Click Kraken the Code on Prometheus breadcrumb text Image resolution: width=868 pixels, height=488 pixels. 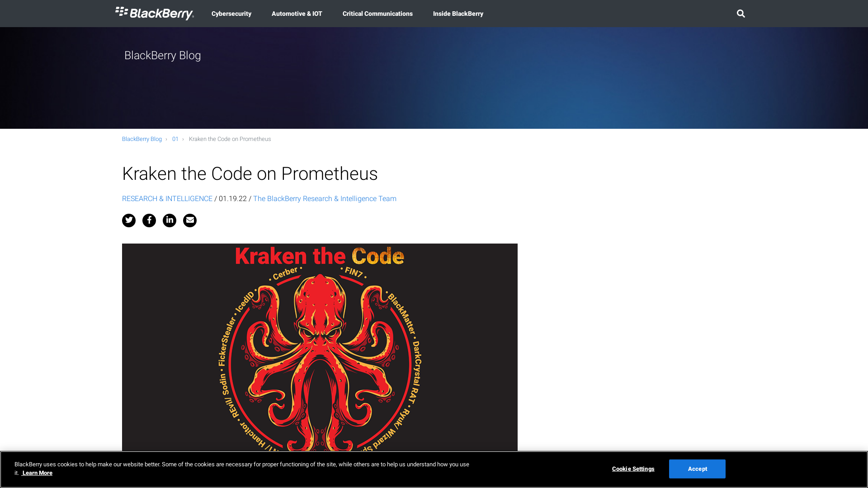pos(230,139)
